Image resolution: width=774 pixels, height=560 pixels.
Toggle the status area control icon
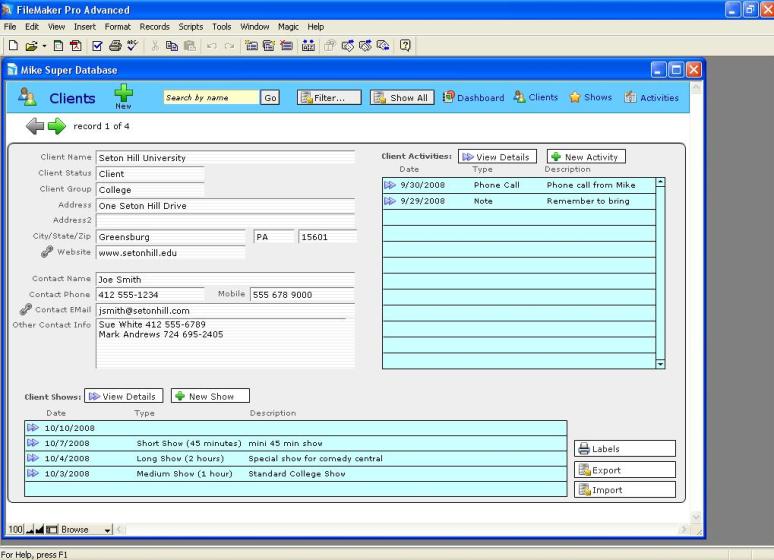(52, 529)
